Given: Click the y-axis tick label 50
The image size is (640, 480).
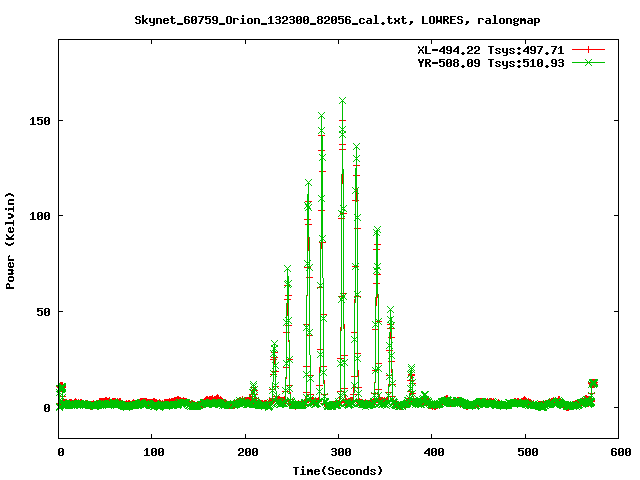Looking at the screenshot, I should click(43, 312).
